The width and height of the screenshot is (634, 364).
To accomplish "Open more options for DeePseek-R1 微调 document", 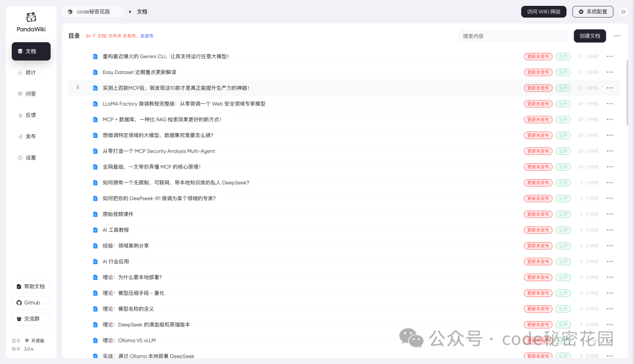I will point(610,198).
